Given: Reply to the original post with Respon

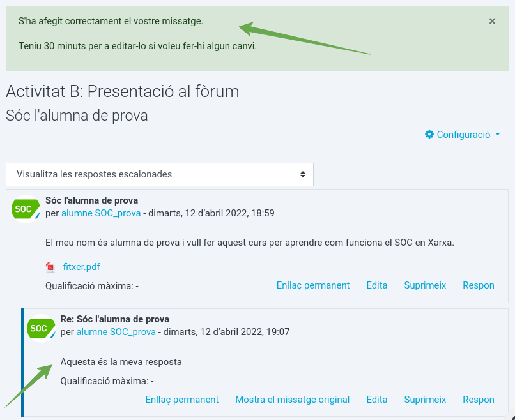Looking at the screenshot, I should click(x=479, y=285).
